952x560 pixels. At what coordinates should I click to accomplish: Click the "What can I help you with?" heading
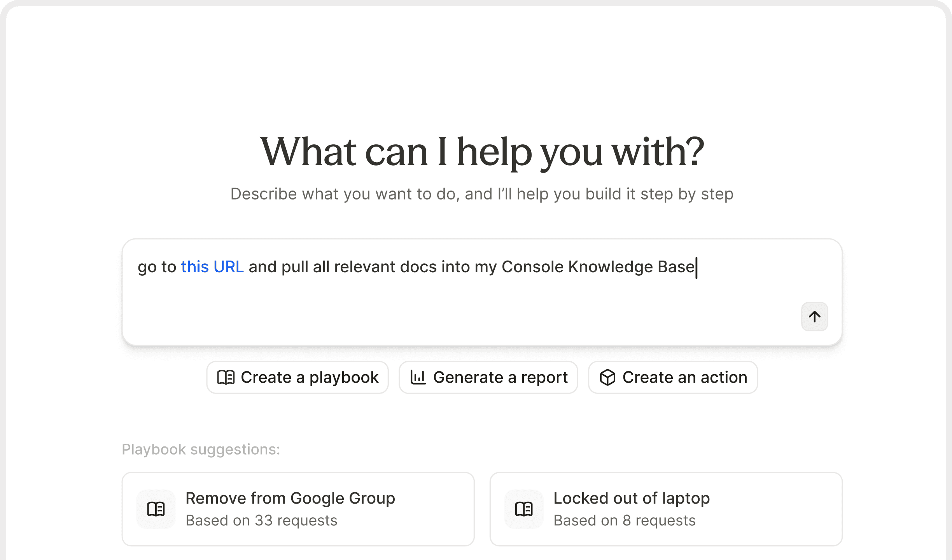point(481,152)
